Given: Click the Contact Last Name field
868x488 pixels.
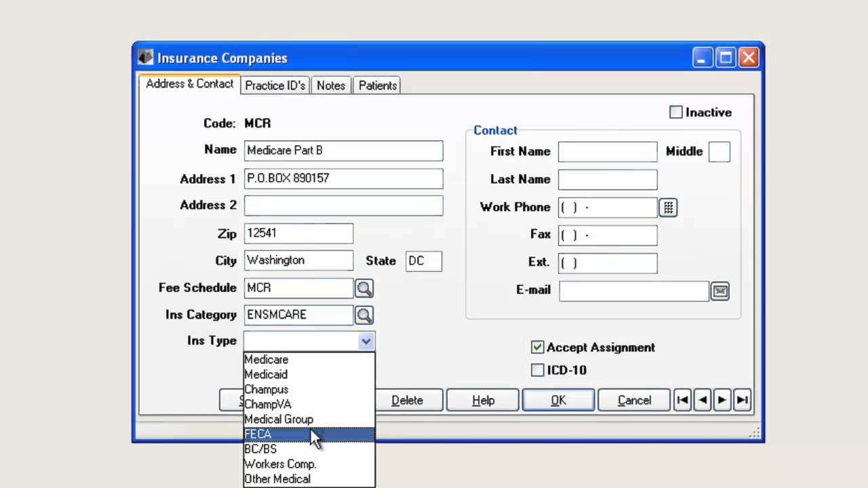Looking at the screenshot, I should point(608,180).
